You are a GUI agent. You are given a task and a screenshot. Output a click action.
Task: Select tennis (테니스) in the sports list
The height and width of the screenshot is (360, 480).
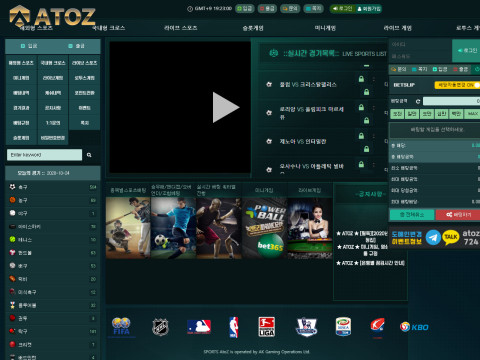point(53,240)
